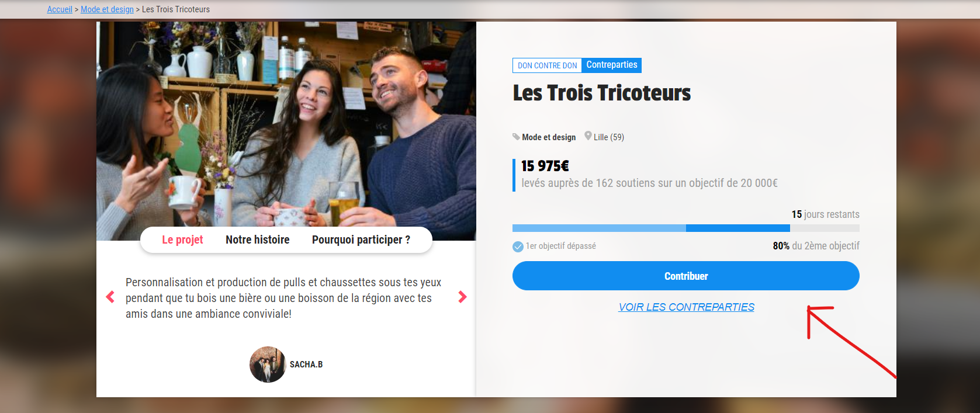Click the tag icon beside Mode et design

[x=516, y=137]
